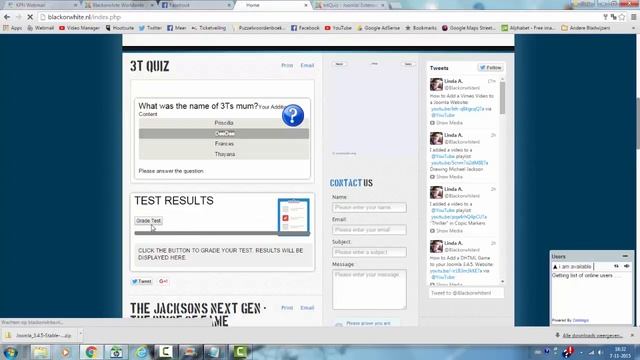The width and height of the screenshot is (640, 360).
Task: Click the browser Back arrow
Action: point(7,17)
